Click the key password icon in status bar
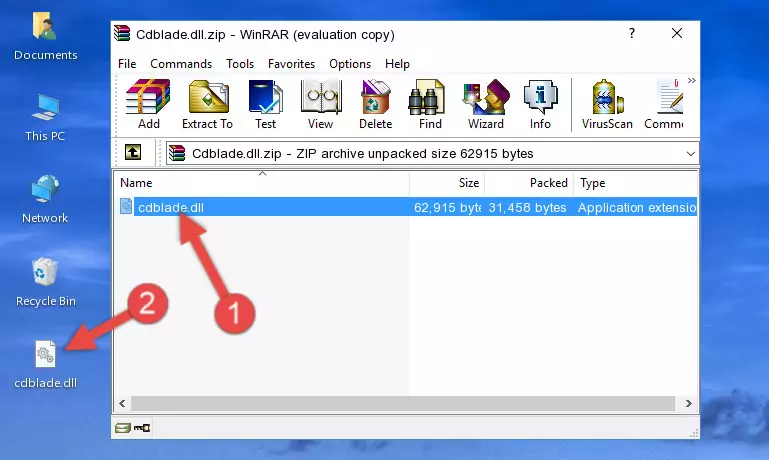This screenshot has width=769, height=460. tap(142, 428)
